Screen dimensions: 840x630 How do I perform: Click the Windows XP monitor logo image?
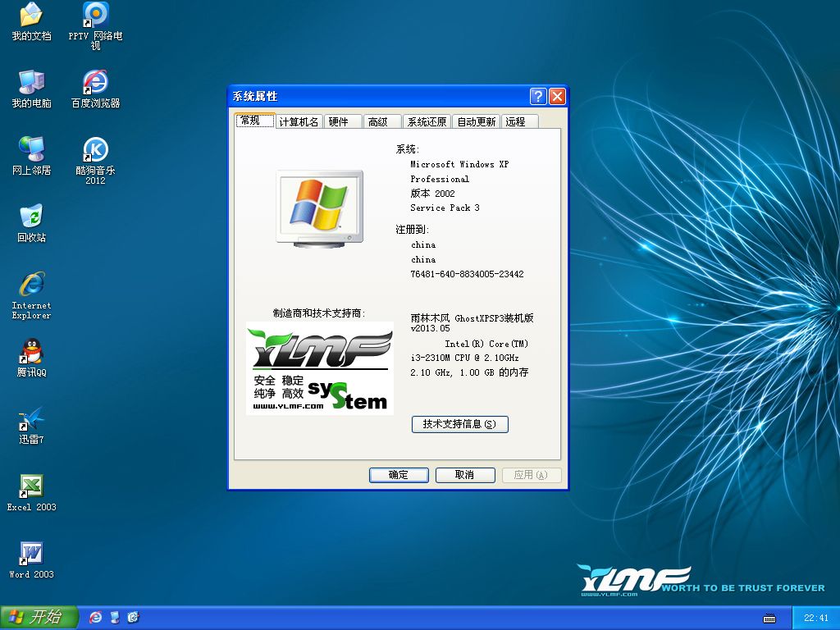pos(320,209)
